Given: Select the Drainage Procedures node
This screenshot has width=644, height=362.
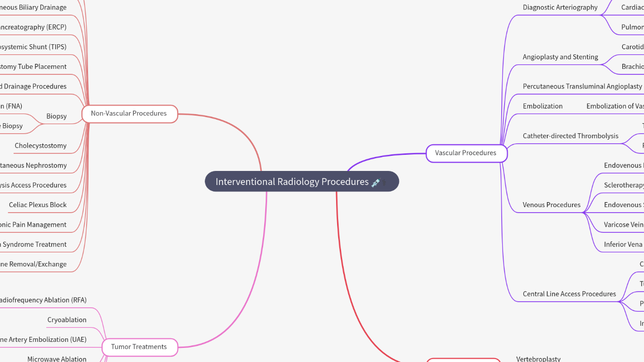Looking at the screenshot, I should pos(33,86).
